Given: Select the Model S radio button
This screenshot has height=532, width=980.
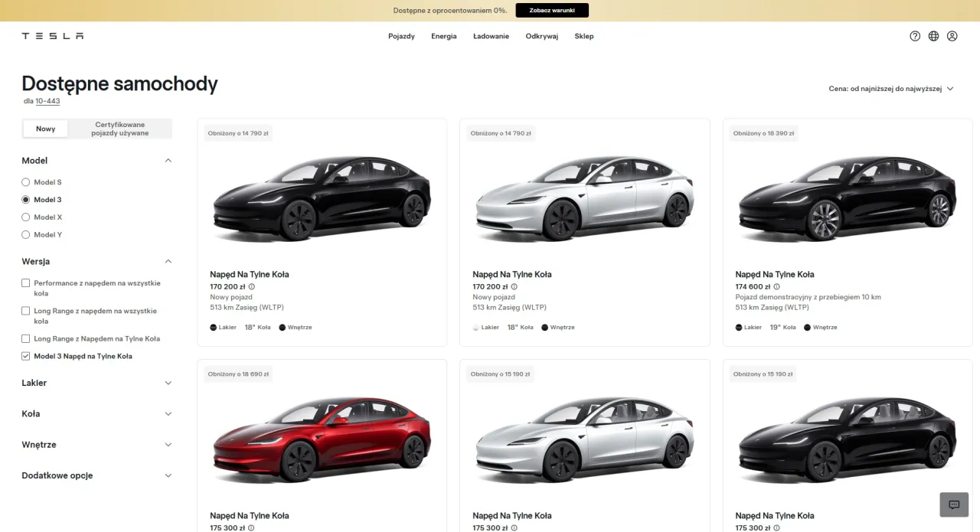Looking at the screenshot, I should [x=25, y=182].
